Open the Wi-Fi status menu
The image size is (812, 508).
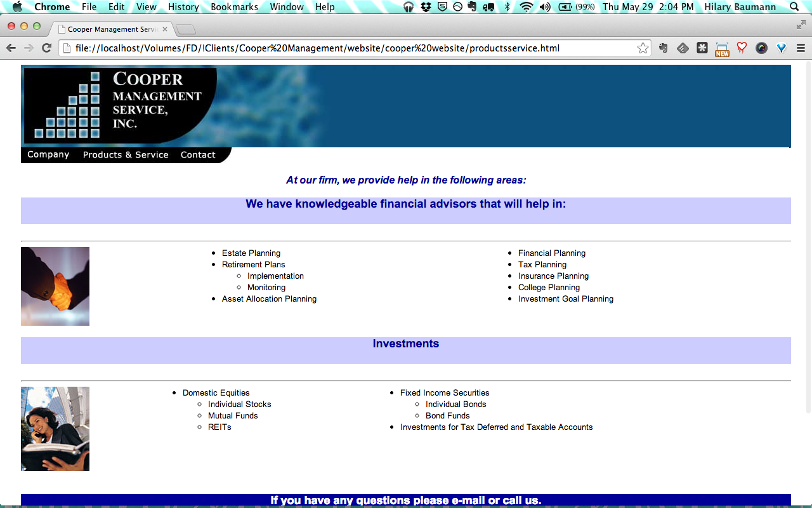click(526, 7)
